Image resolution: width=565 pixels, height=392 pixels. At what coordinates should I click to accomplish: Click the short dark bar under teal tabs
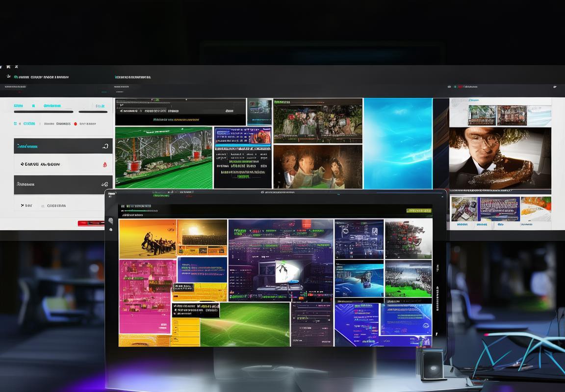[x=93, y=112]
